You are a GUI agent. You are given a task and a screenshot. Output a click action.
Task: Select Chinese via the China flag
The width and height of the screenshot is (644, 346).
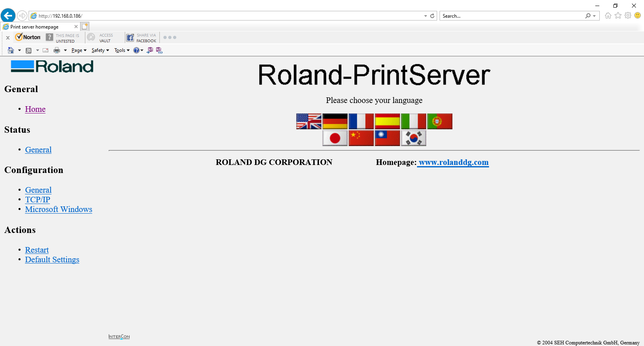tap(361, 138)
